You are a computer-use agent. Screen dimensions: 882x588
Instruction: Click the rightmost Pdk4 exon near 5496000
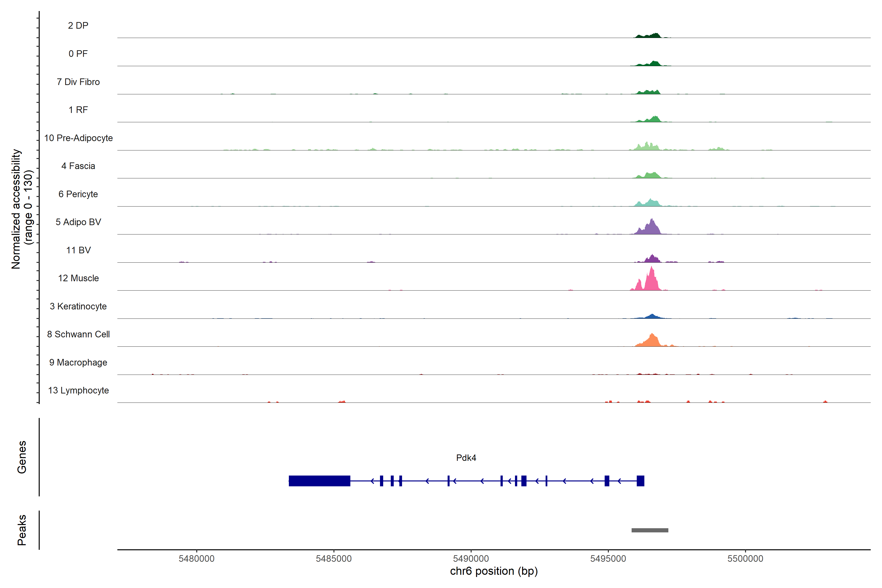[x=640, y=481]
